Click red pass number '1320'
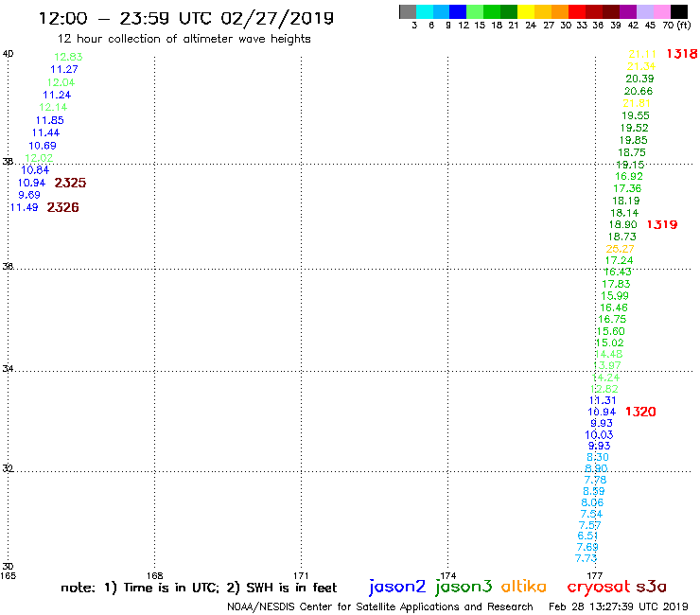 (x=640, y=412)
